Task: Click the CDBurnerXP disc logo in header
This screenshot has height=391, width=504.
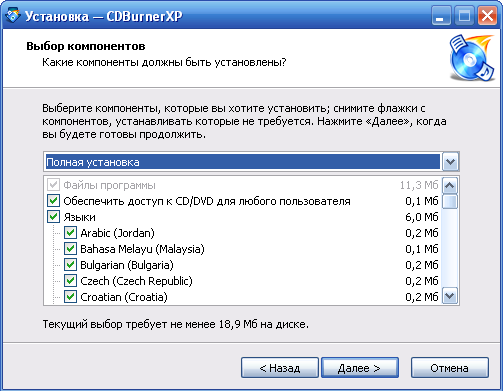Action: (472, 58)
